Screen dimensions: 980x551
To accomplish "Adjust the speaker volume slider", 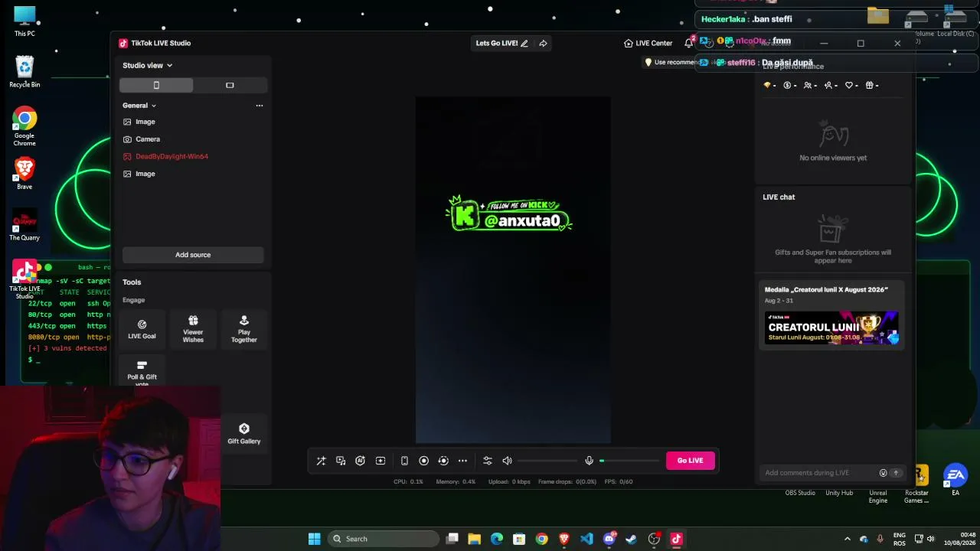I will pos(547,461).
